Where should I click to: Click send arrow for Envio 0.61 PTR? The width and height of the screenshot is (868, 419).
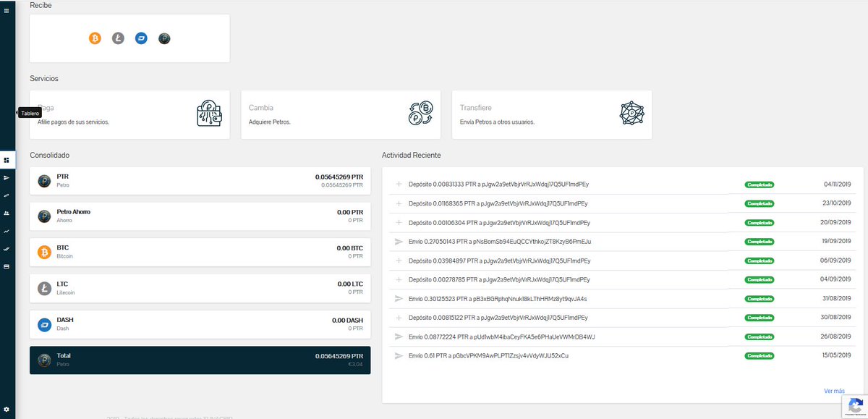398,355
